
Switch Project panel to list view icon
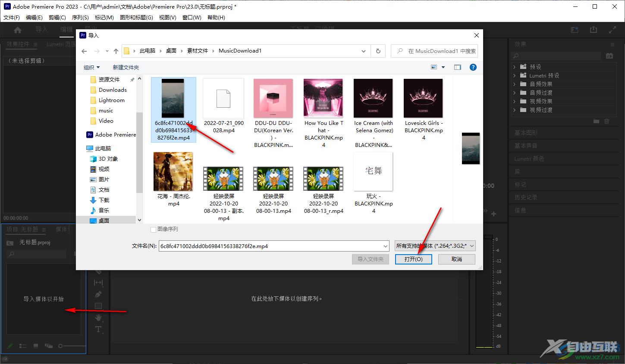click(x=23, y=346)
